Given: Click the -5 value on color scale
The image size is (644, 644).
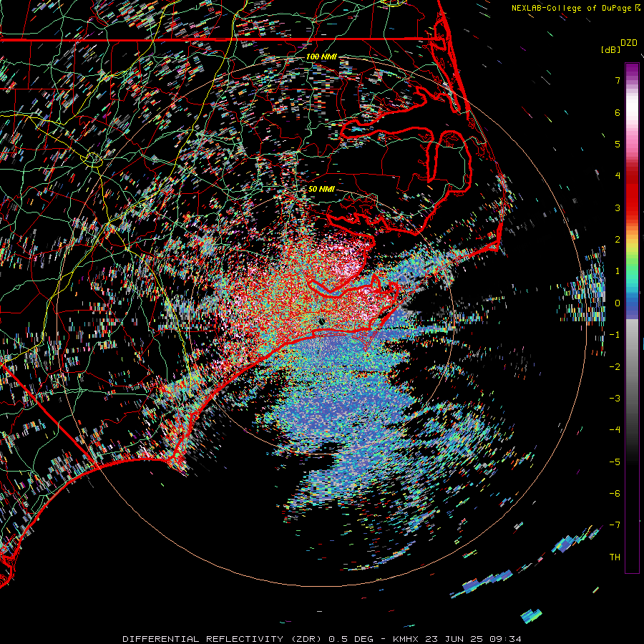Looking at the screenshot, I should (x=615, y=462).
